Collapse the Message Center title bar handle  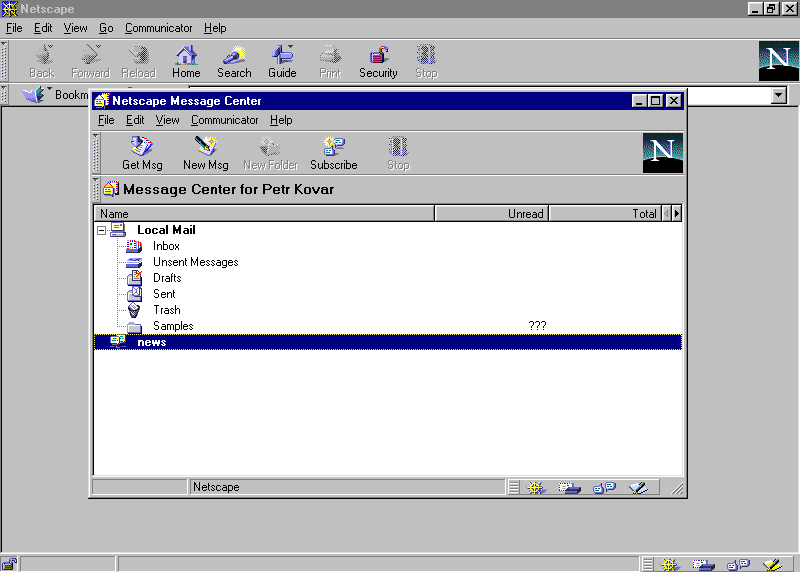(x=96, y=189)
